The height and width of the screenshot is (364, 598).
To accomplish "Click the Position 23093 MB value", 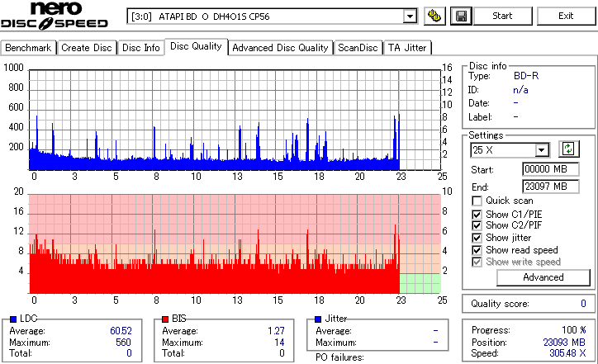I will pyautogui.click(x=564, y=343).
